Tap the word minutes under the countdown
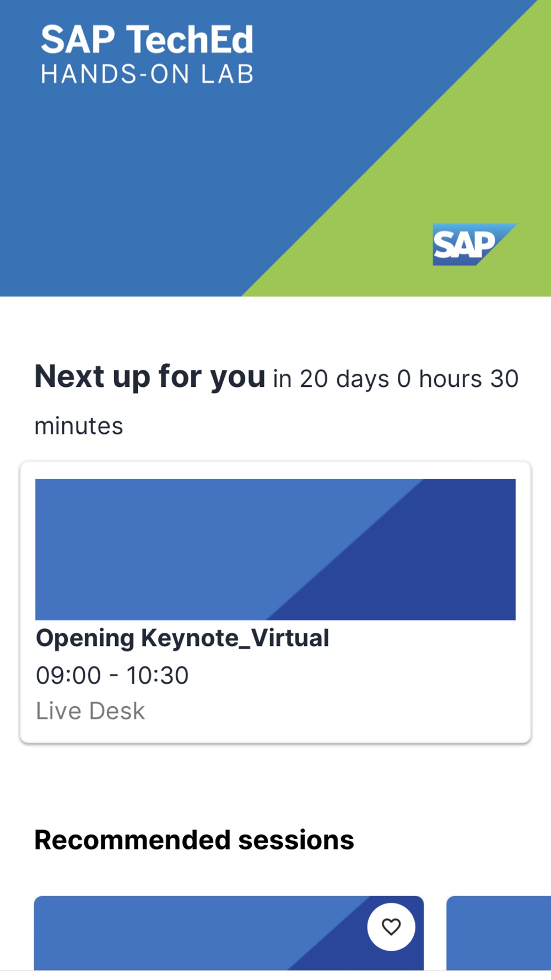The image size is (551, 980). [x=79, y=426]
